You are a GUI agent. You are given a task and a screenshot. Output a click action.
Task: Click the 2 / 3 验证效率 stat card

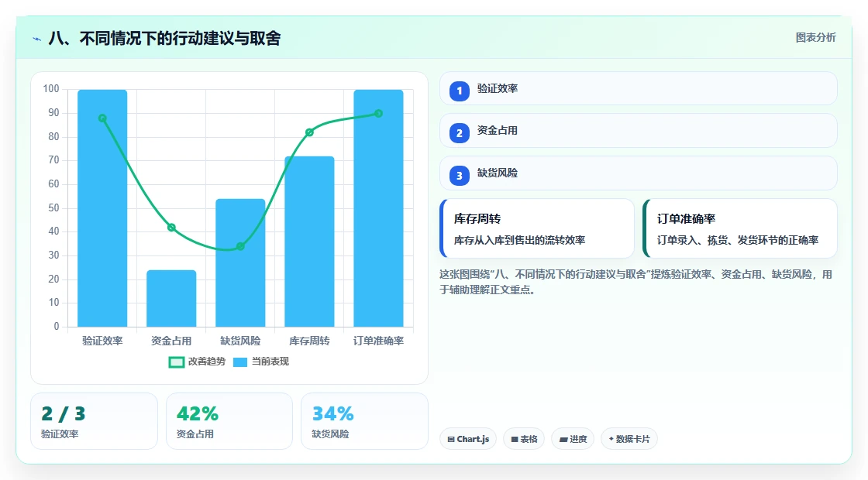point(94,421)
